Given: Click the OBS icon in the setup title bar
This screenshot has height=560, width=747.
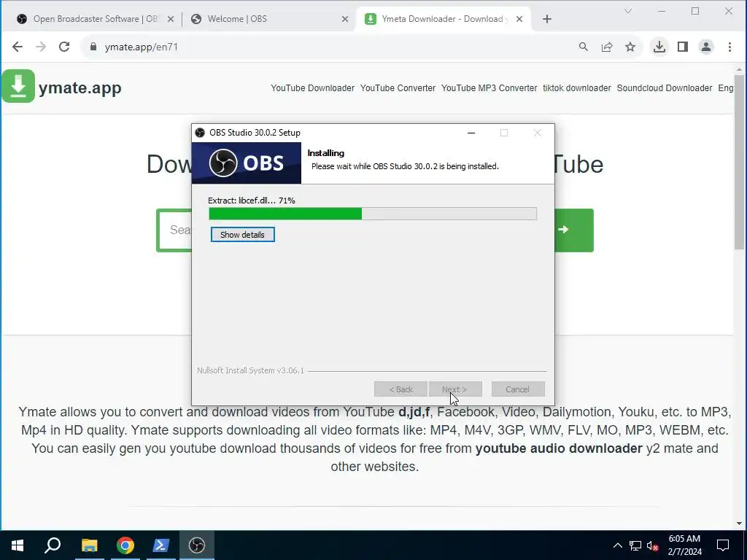Looking at the screenshot, I should point(200,133).
